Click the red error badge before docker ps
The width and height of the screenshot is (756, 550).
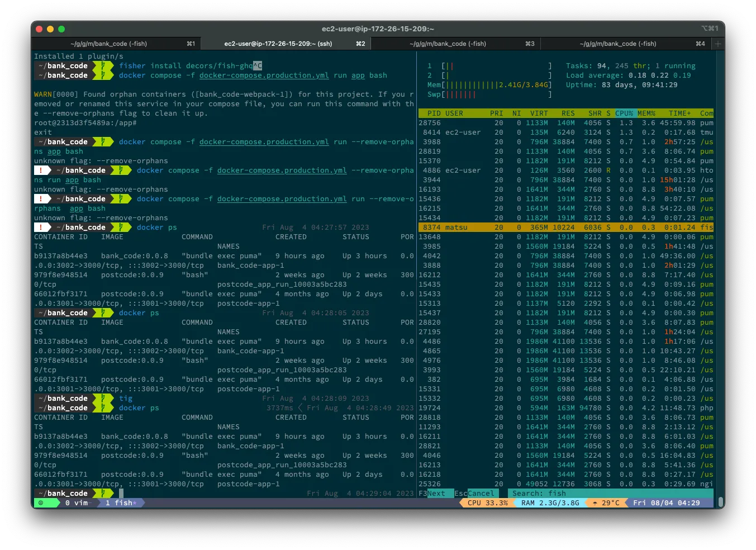coord(41,227)
